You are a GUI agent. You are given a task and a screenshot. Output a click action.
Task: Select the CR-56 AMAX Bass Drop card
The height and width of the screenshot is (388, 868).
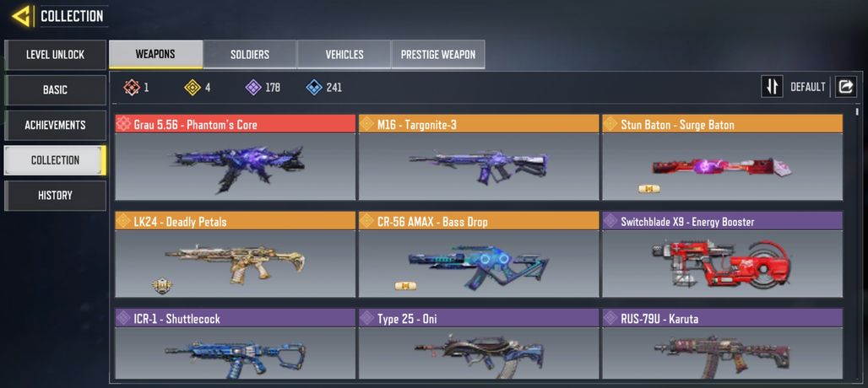click(x=479, y=254)
